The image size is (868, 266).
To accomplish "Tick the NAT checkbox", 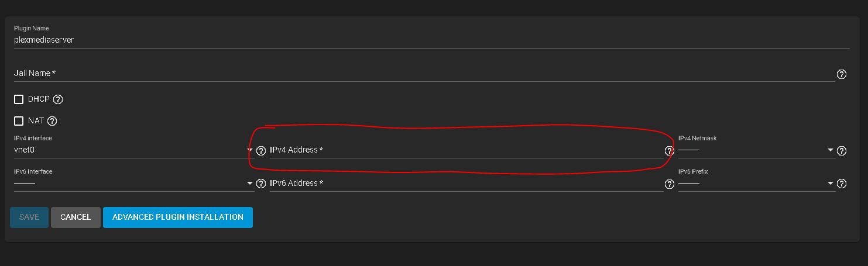I will [19, 121].
